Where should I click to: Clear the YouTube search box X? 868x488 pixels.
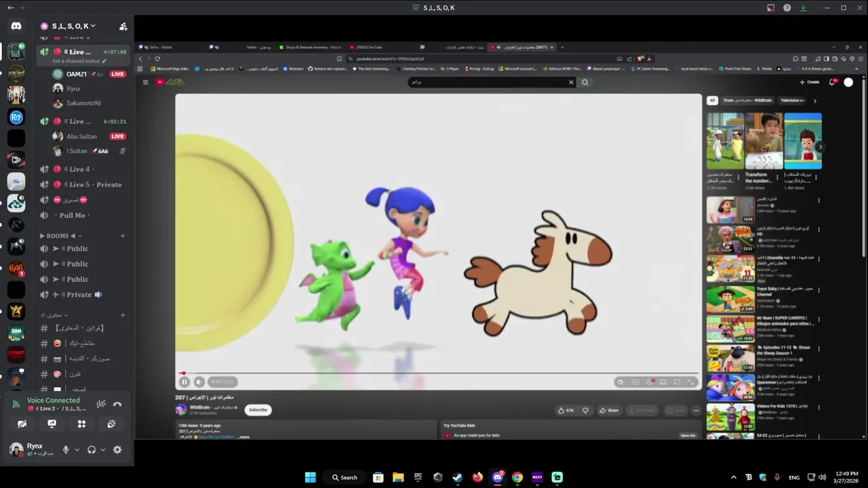[571, 82]
